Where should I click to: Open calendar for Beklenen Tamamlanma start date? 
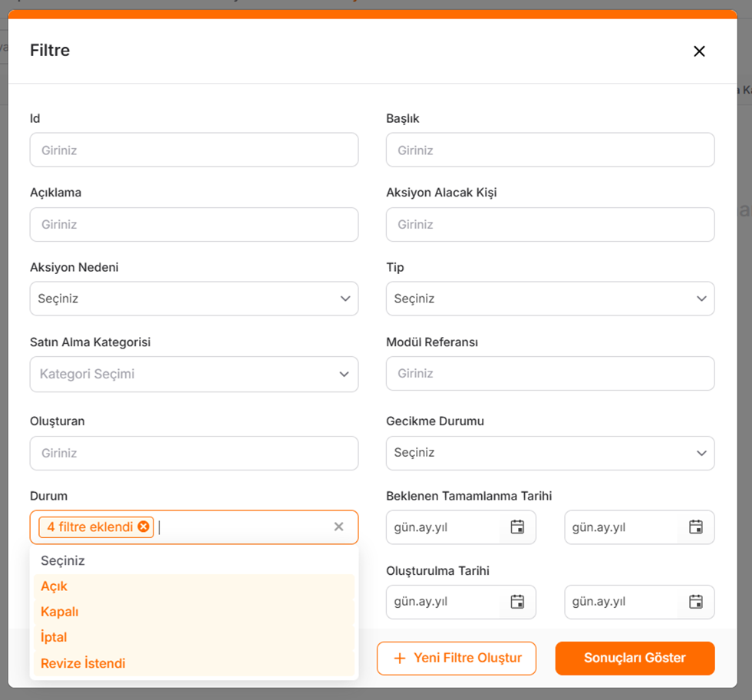click(517, 527)
